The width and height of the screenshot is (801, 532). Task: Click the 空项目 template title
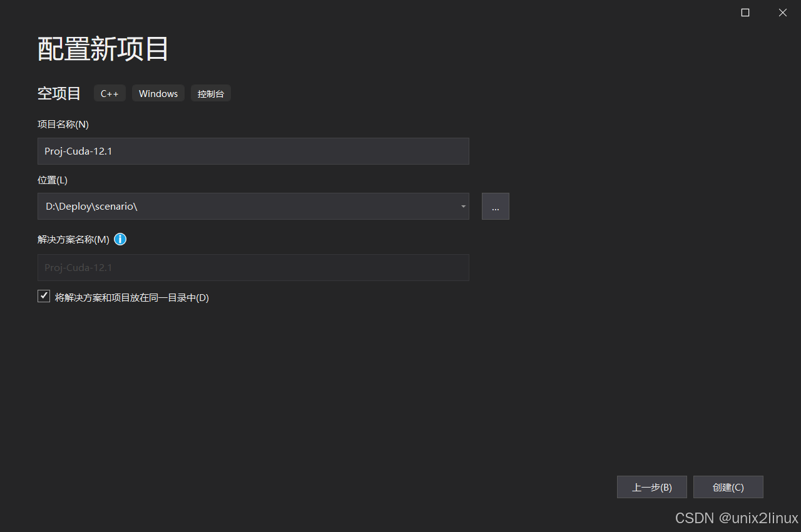tap(59, 93)
